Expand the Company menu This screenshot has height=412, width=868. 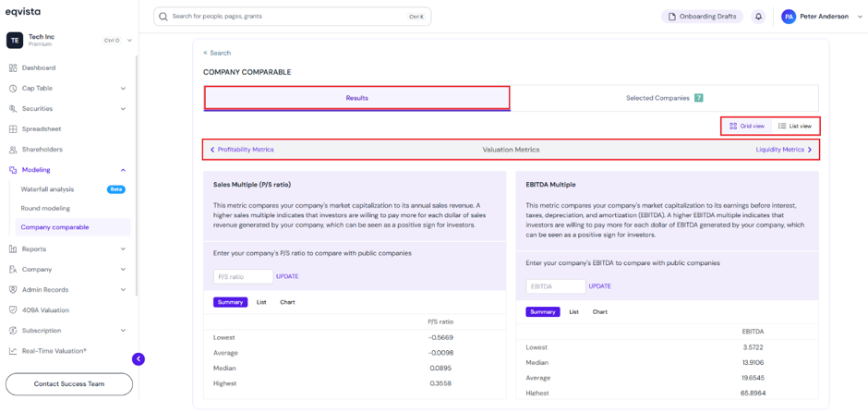point(123,270)
